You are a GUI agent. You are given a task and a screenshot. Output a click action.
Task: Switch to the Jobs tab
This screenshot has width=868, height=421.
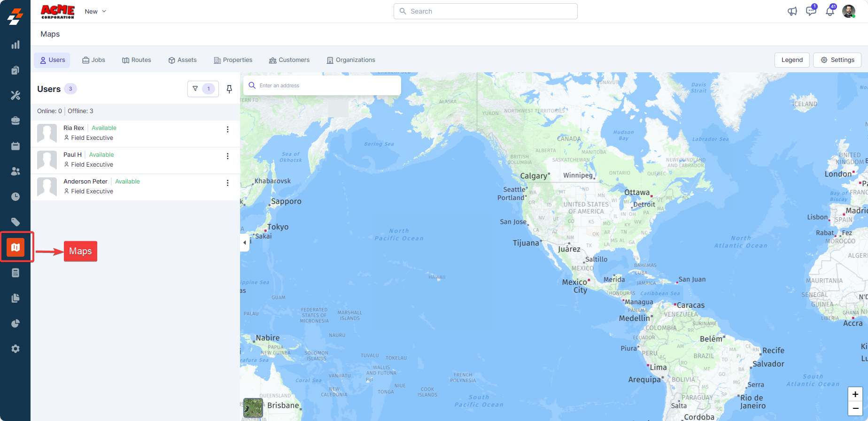(x=93, y=60)
